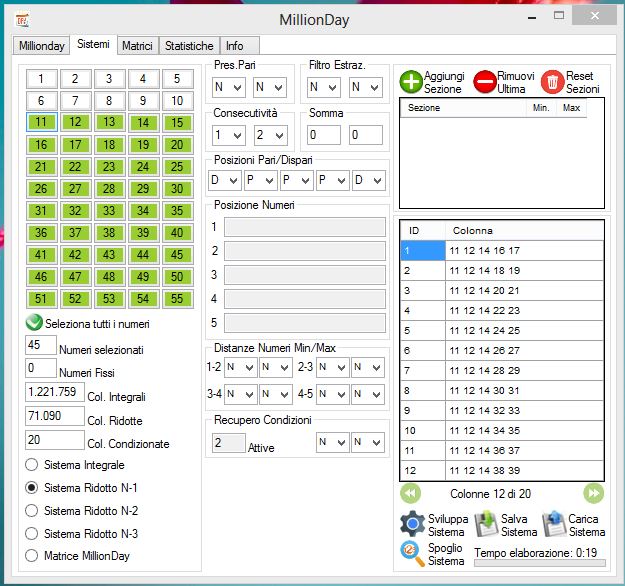This screenshot has height=586, width=625.
Task: Select column row ID 1
Action: click(x=502, y=251)
